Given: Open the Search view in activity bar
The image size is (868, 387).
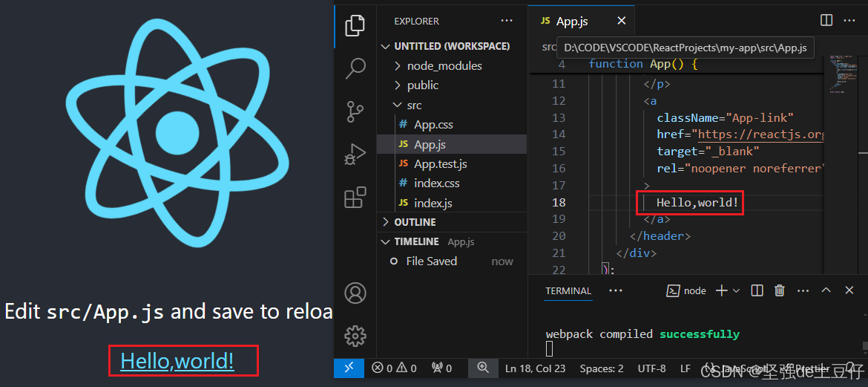Looking at the screenshot, I should pos(355,68).
